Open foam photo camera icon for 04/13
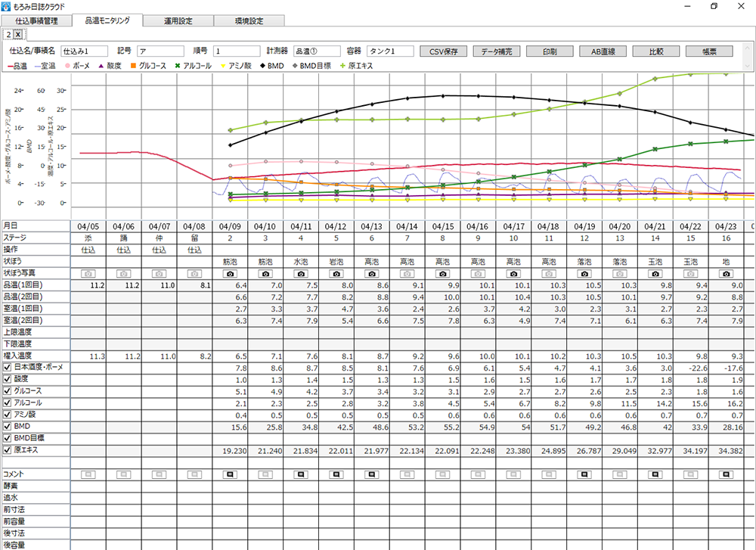Image resolution: width=756 pixels, height=550 pixels. coord(372,274)
